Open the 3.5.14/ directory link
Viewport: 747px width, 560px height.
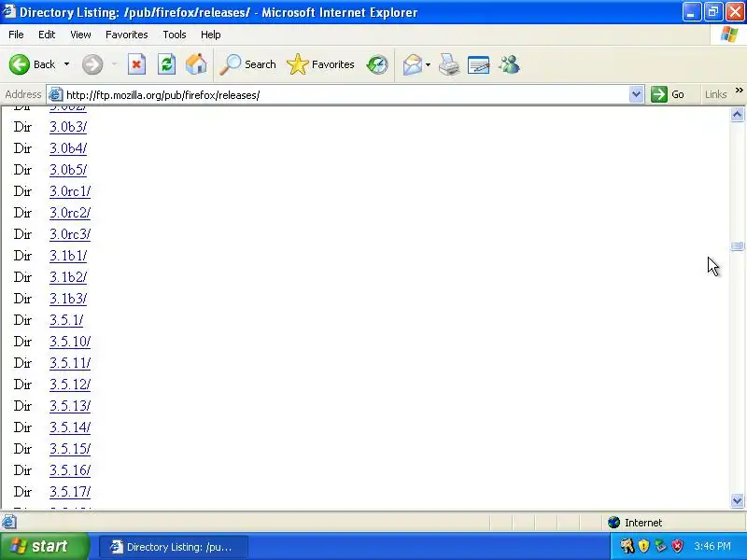click(x=70, y=427)
